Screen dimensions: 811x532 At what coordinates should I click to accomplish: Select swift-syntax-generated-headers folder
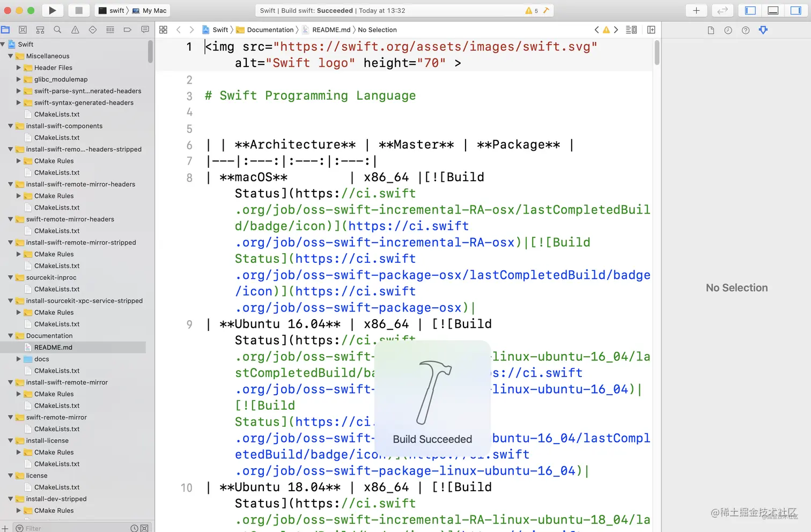(84, 102)
